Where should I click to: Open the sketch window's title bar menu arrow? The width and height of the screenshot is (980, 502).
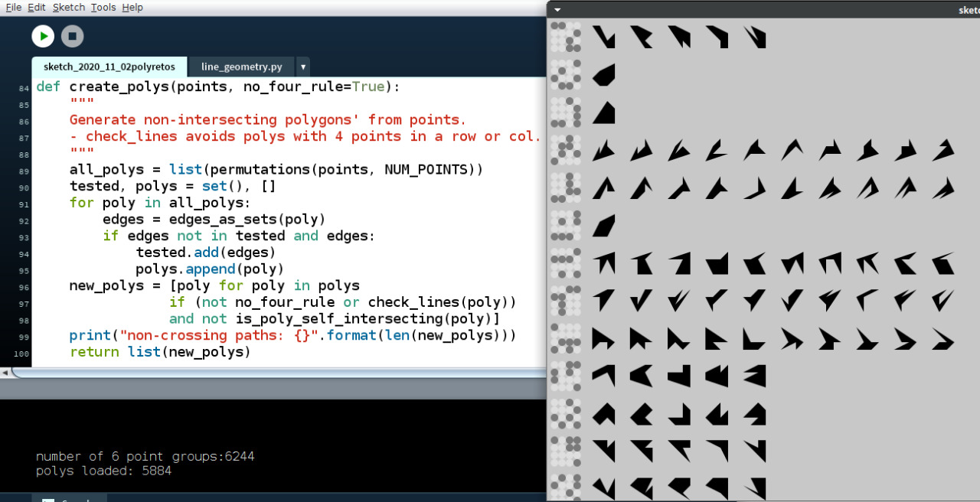pos(557,10)
